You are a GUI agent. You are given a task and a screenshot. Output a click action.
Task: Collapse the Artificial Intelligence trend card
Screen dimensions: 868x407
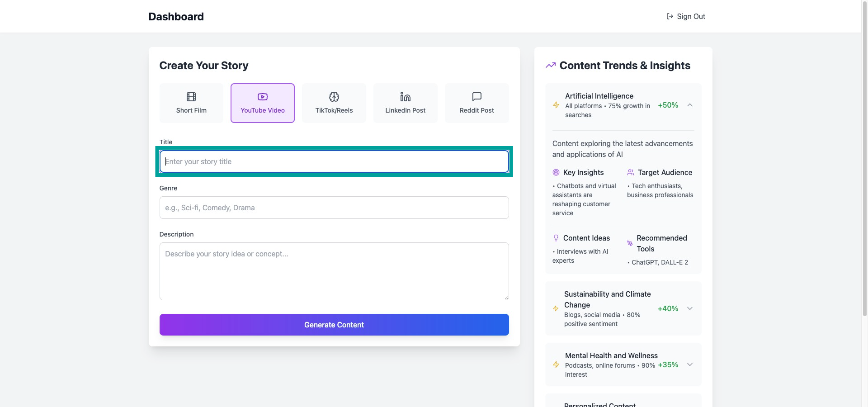pyautogui.click(x=690, y=105)
